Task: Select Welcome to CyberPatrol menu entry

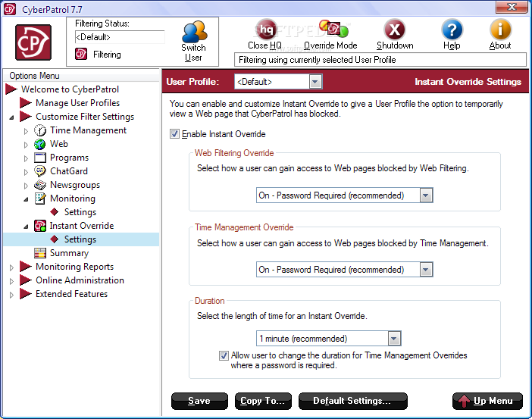Action: coord(70,89)
